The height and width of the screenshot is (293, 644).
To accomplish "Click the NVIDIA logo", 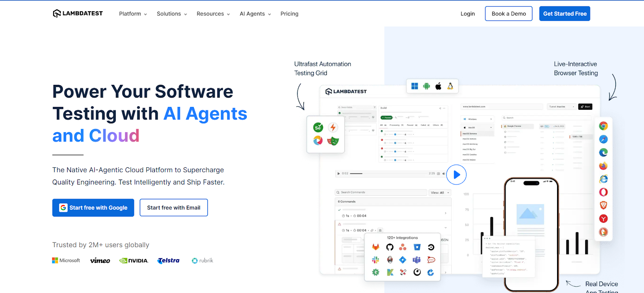I will point(134,260).
